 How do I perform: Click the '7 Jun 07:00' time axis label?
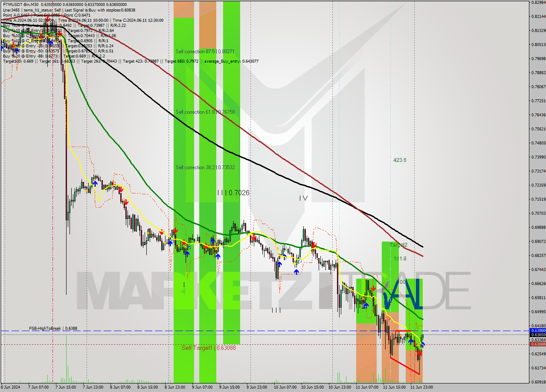click(x=38, y=387)
